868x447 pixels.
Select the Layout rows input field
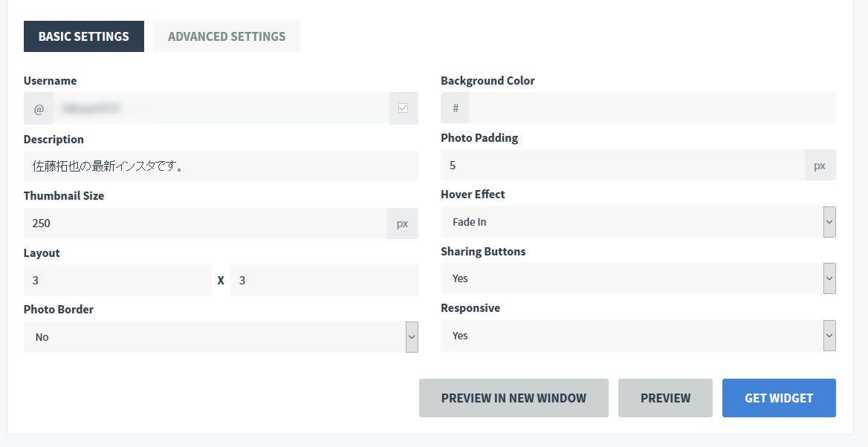point(324,281)
